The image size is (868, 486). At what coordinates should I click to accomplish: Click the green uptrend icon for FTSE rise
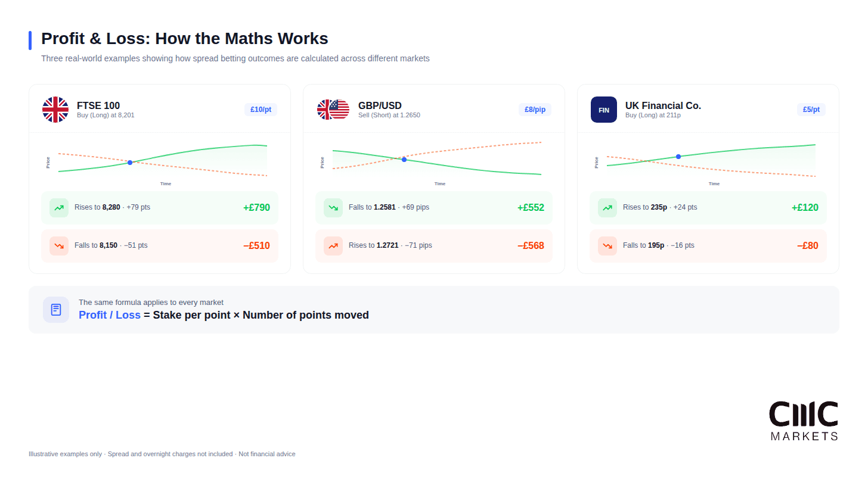(59, 208)
